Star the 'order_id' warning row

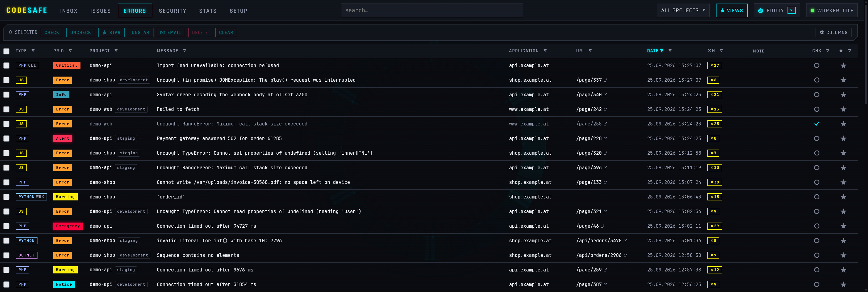point(843,197)
